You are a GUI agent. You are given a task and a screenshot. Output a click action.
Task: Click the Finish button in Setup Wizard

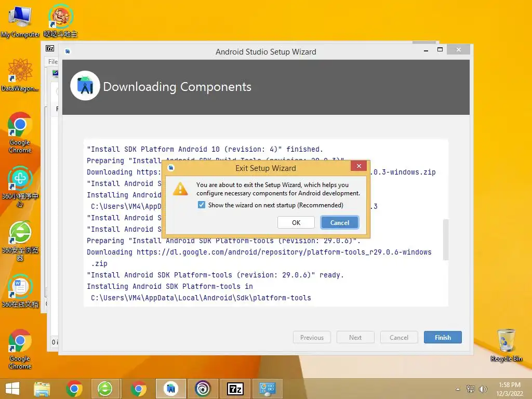pyautogui.click(x=443, y=337)
